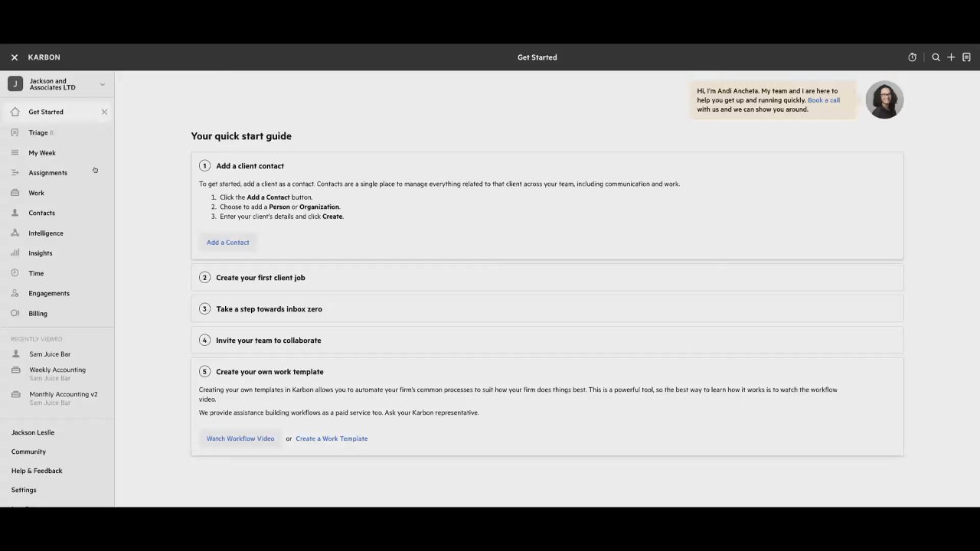The width and height of the screenshot is (980, 551).
Task: Expand Invite your team to collaborate
Action: point(268,341)
